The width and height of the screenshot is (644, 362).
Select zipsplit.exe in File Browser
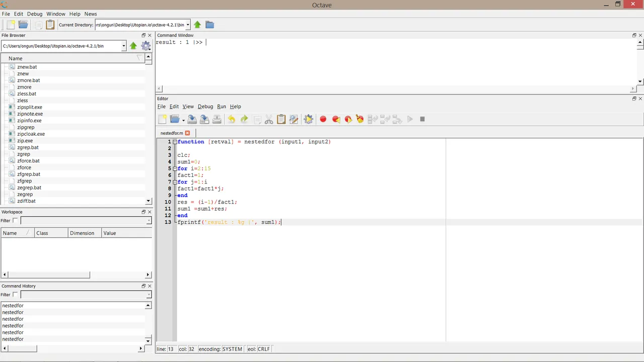pos(30,107)
